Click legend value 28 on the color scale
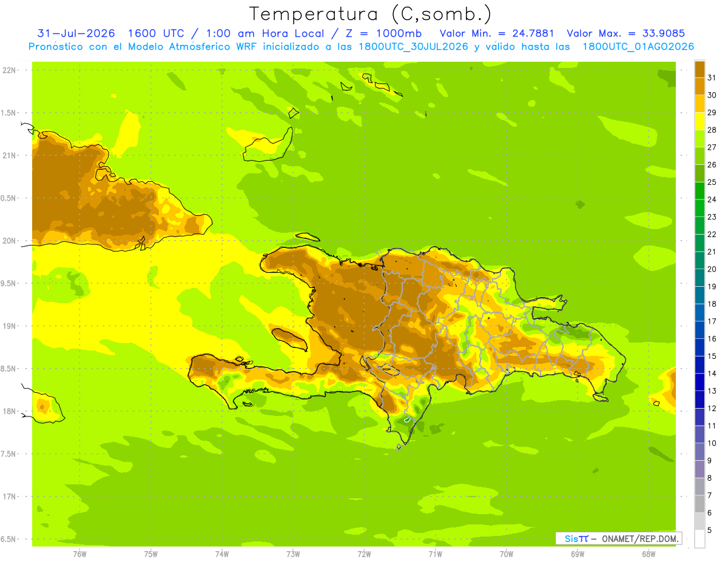The height and width of the screenshot is (562, 728). (x=712, y=130)
